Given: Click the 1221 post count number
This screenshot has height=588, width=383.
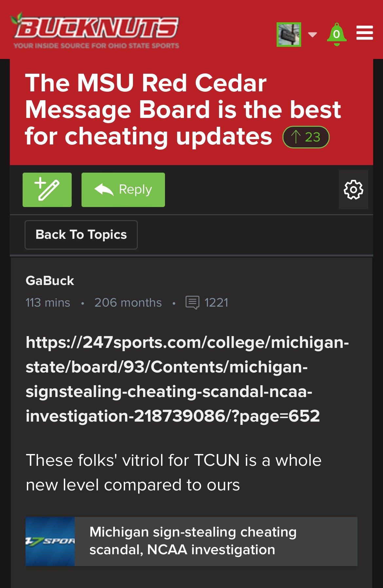Looking at the screenshot, I should click(216, 302).
